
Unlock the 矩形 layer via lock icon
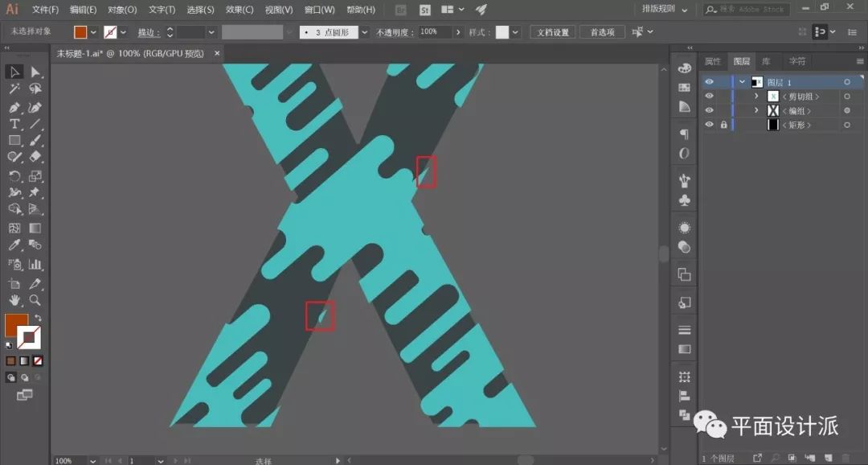point(723,125)
